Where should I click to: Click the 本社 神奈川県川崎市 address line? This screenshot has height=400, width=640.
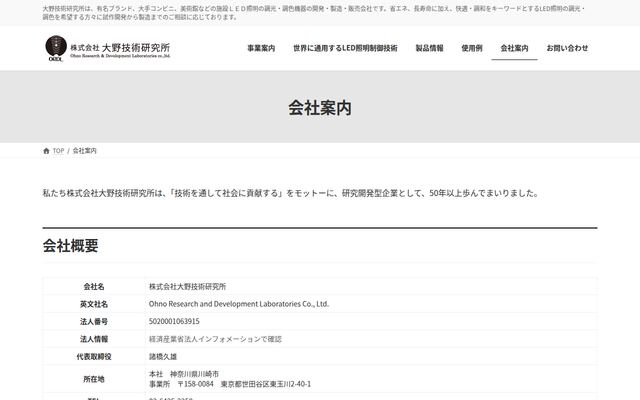pyautogui.click(x=184, y=374)
